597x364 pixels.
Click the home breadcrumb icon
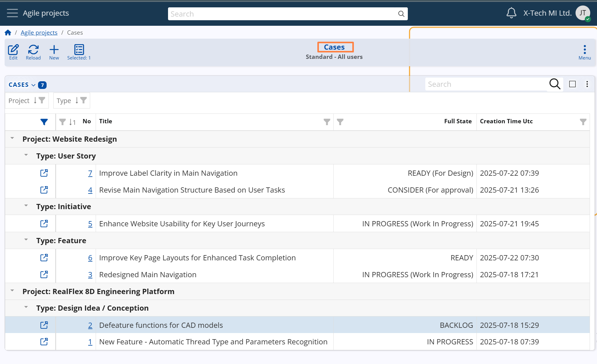(x=8, y=33)
